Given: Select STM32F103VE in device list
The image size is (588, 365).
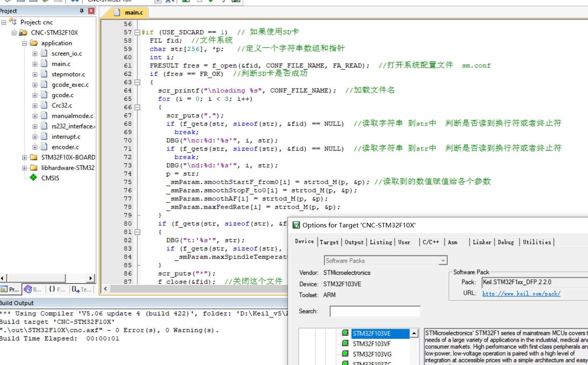Looking at the screenshot, I should pyautogui.click(x=372, y=333).
